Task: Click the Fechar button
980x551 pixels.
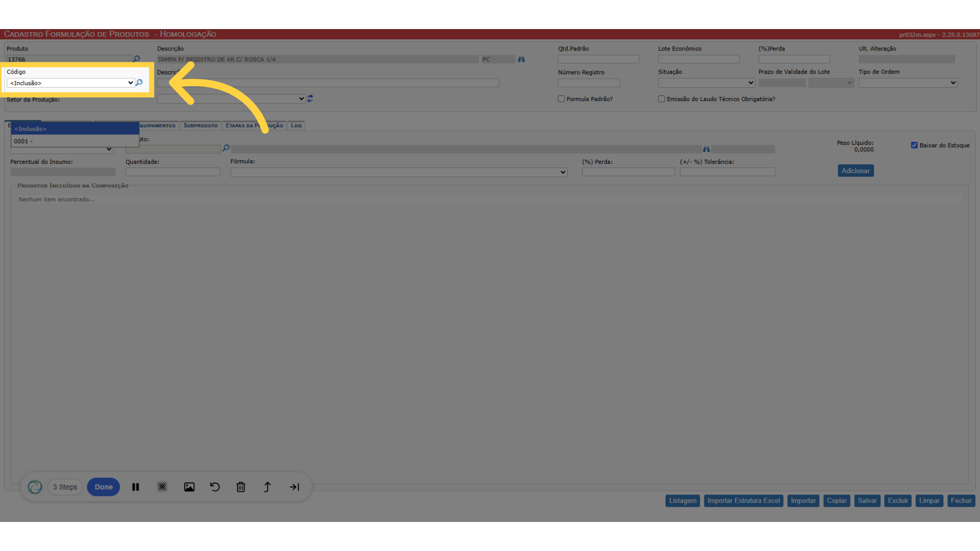Action: pos(961,501)
